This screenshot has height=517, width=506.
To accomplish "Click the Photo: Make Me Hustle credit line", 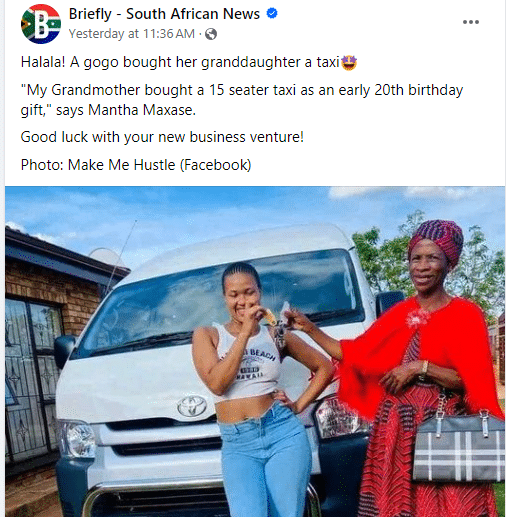I will (136, 165).
